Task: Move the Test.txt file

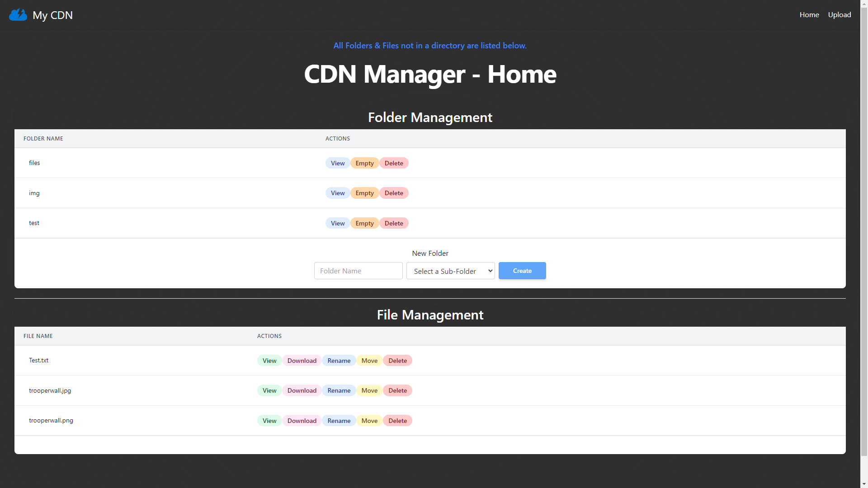Action: (x=369, y=361)
